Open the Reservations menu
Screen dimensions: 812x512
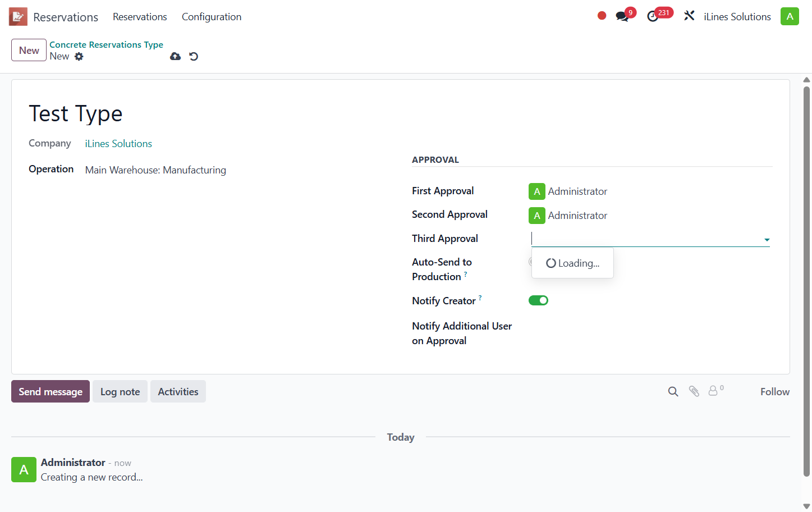[140, 17]
